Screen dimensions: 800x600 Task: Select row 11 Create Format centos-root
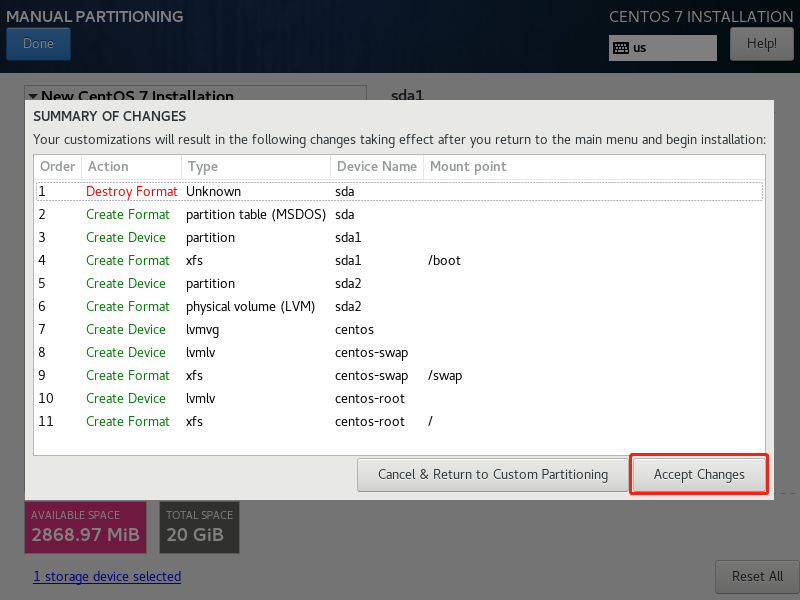(x=399, y=421)
